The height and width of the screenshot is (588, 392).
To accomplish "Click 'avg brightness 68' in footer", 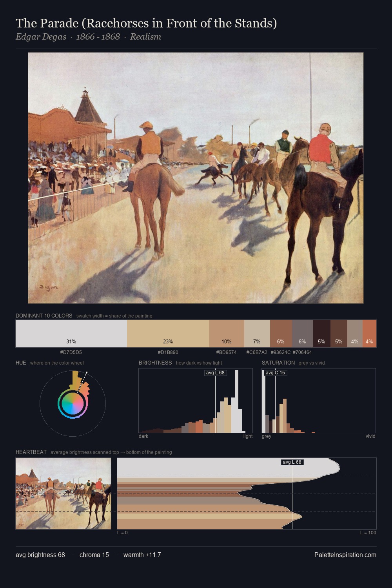I will pyautogui.click(x=40, y=555).
